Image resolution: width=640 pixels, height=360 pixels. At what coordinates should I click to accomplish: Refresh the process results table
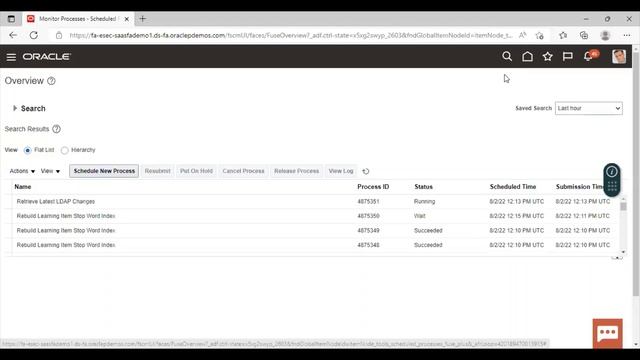(366, 171)
